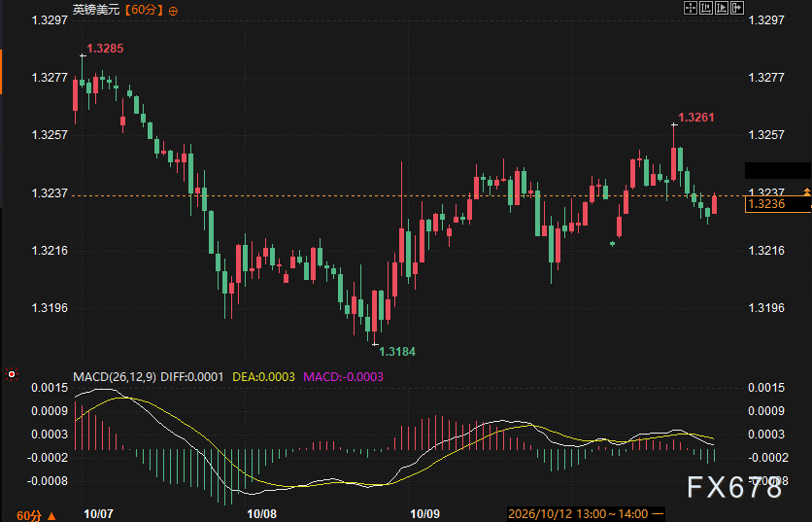Click the play-forward chart icon

tap(722, 8)
